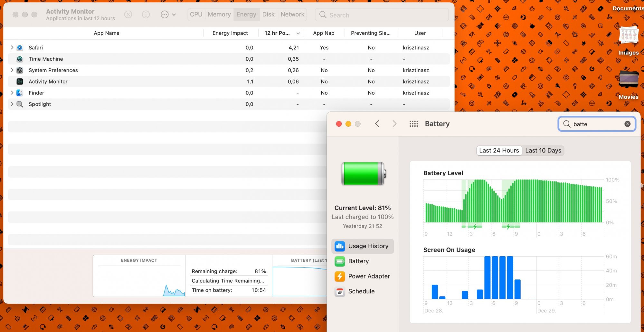Click the Energy Impact graph
This screenshot has height=332, width=644.
pyautogui.click(x=139, y=281)
